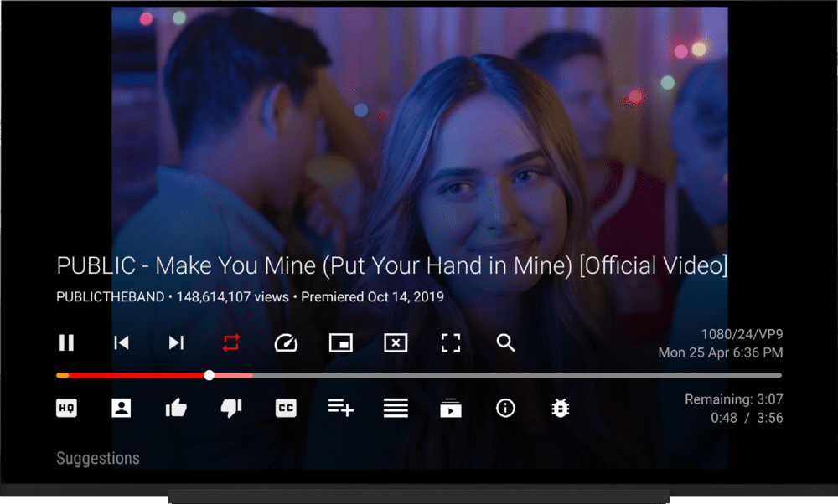Open the video collection play icon
The height and width of the screenshot is (504, 838).
(451, 408)
